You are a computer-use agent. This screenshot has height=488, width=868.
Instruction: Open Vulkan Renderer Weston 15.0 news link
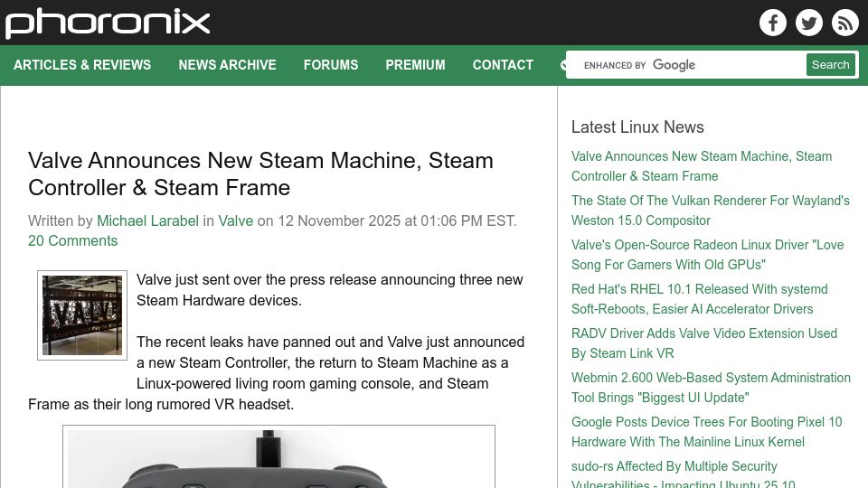pyautogui.click(x=711, y=211)
